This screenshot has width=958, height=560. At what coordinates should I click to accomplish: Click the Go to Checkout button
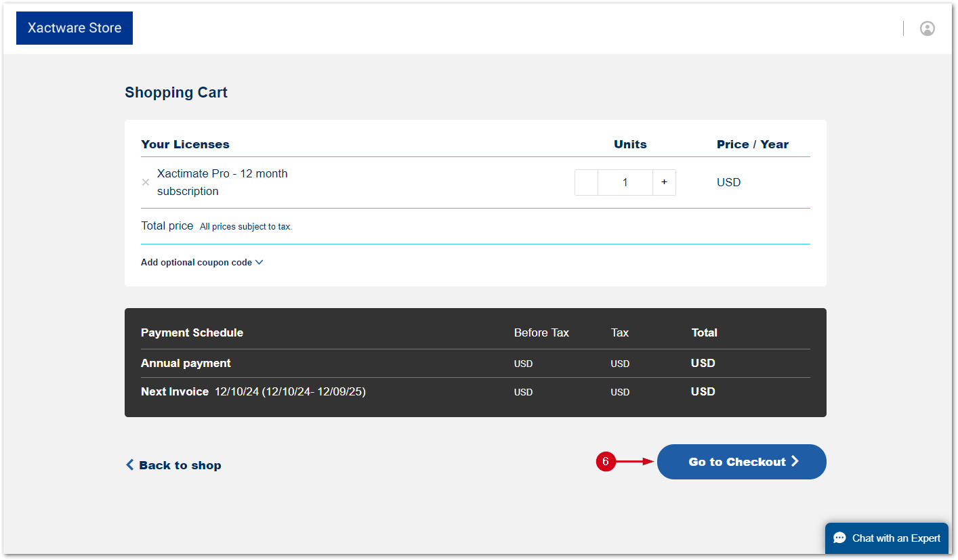click(x=742, y=462)
